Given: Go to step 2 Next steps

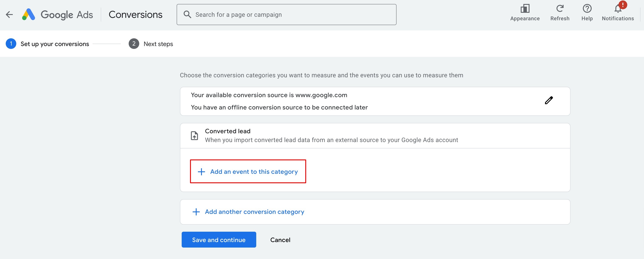Looking at the screenshot, I should click(158, 44).
